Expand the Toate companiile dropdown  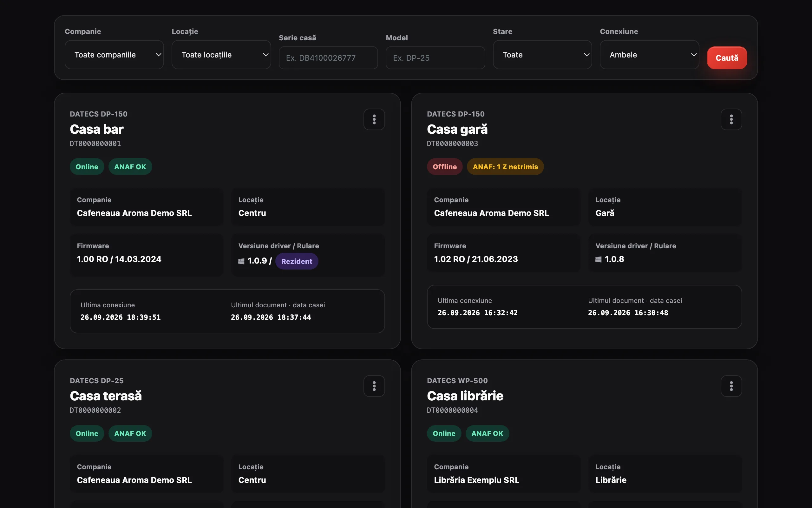coord(114,55)
